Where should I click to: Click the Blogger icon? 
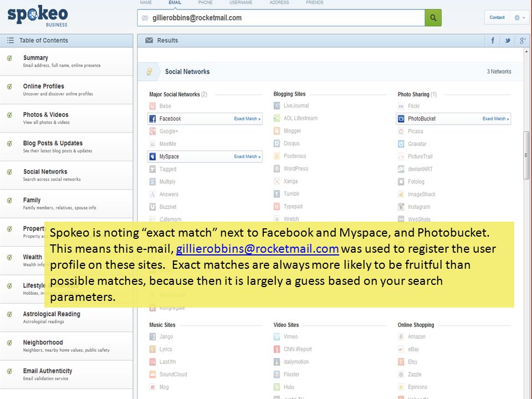277,131
